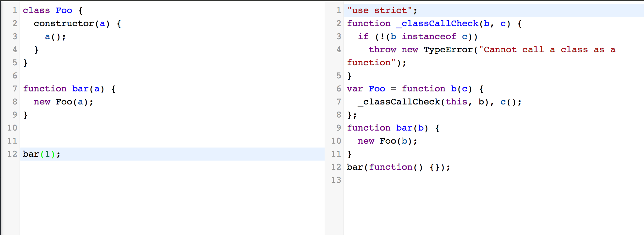Viewport: 644px width, 235px height.
Task: Click "function b(c)" in the Foo assignment
Action: click(x=437, y=89)
